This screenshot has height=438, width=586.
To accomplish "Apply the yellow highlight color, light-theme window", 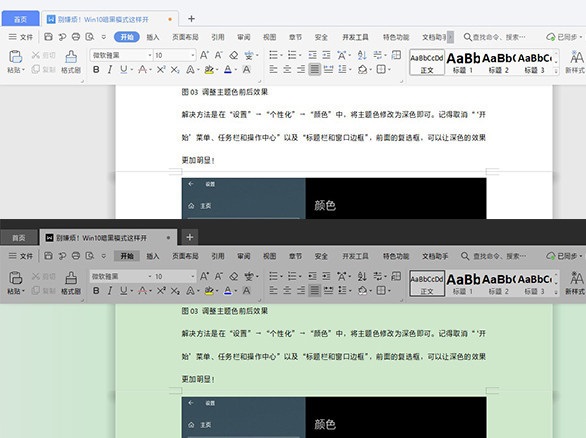I will [209, 70].
